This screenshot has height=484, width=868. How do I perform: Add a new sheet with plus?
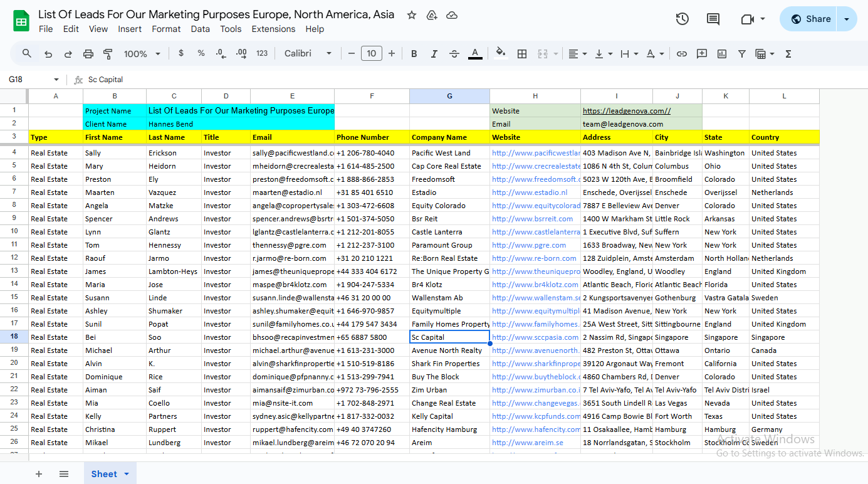tap(39, 474)
